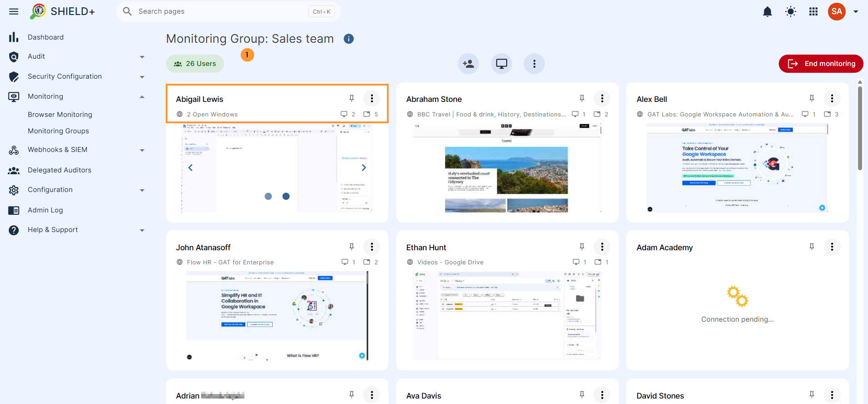Open Monitoring Groups page

(x=58, y=131)
